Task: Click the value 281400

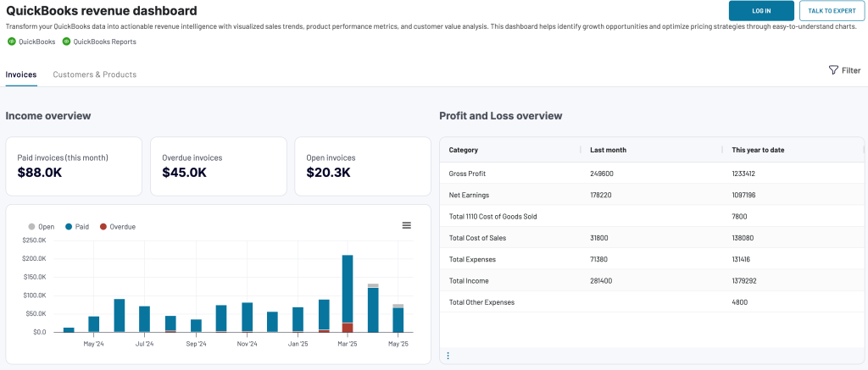Action: click(601, 281)
